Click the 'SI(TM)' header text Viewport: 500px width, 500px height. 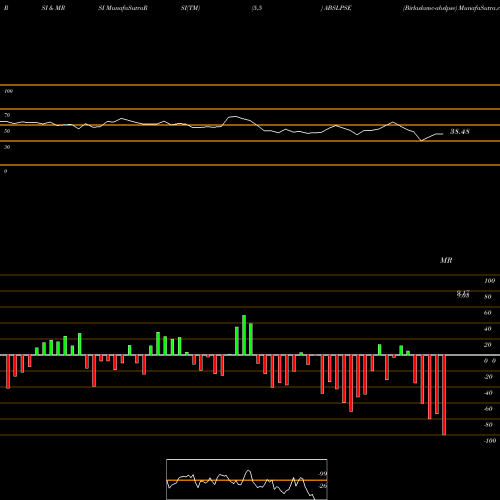click(190, 8)
